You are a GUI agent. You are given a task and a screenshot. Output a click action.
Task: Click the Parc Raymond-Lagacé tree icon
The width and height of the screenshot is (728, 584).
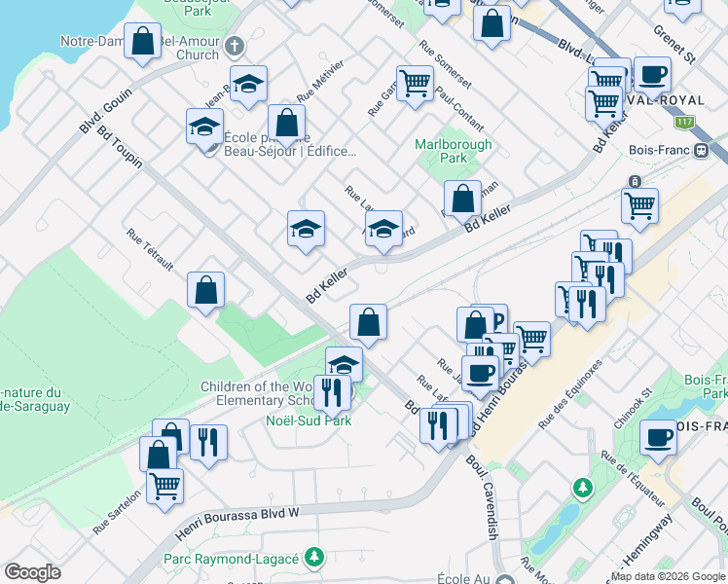click(x=314, y=557)
